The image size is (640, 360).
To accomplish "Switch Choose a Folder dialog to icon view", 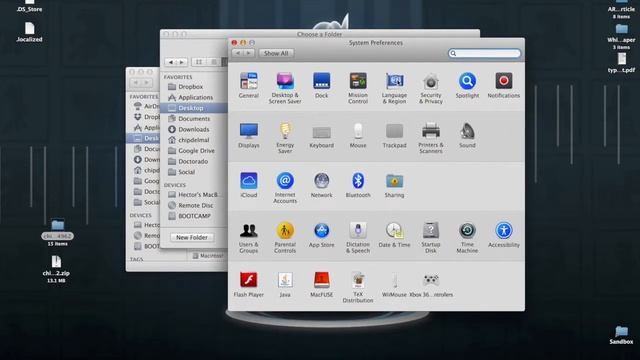I will (x=199, y=62).
